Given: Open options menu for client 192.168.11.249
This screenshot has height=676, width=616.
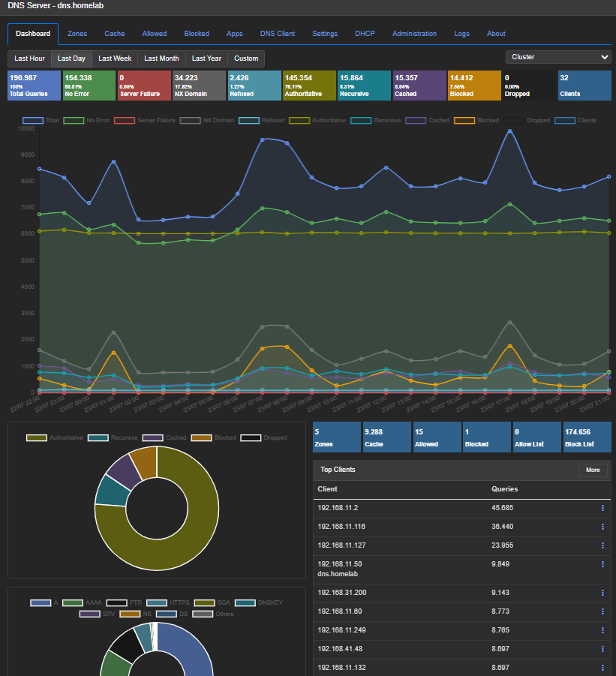Looking at the screenshot, I should pyautogui.click(x=602, y=630).
